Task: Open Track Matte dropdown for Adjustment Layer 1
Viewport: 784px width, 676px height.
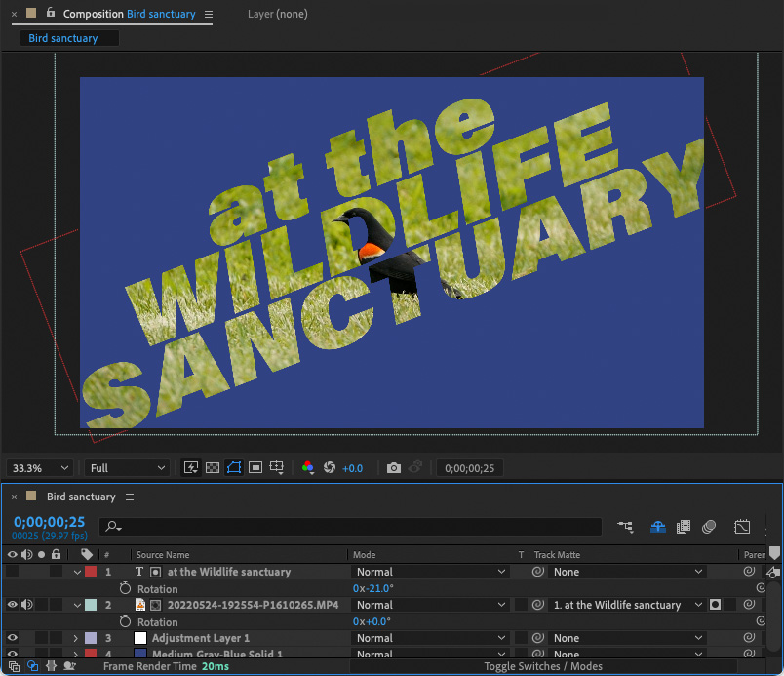Action: point(628,638)
